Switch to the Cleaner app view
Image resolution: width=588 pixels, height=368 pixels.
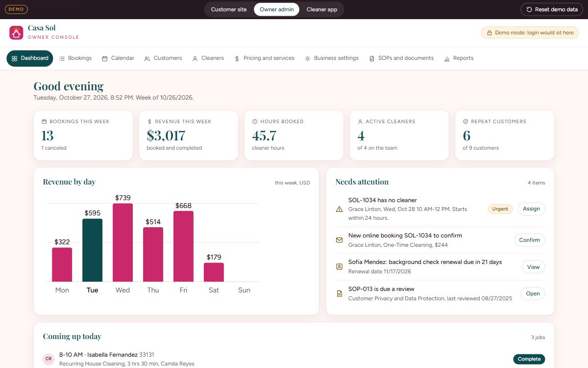(322, 9)
